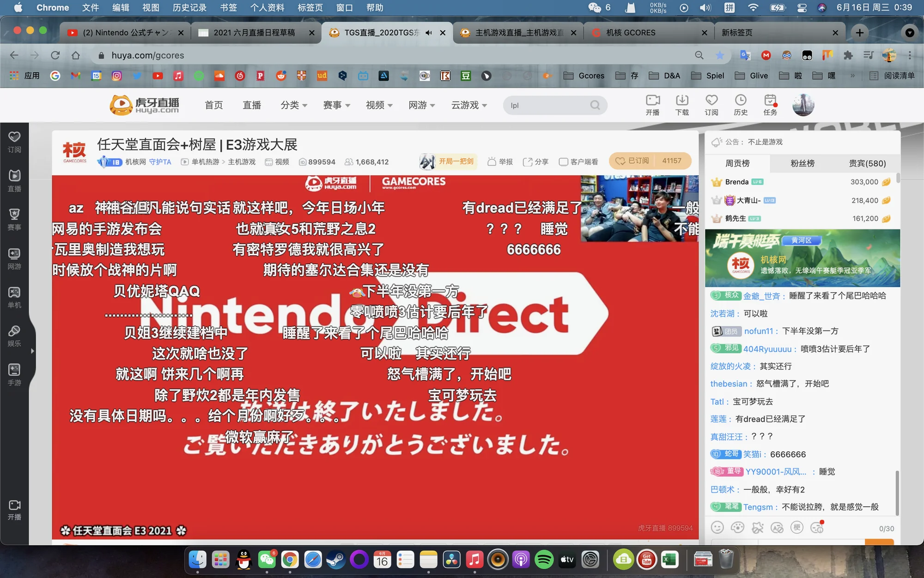The image size is (924, 578).
Task: Expand the 赛事 dropdown
Action: pos(336,105)
